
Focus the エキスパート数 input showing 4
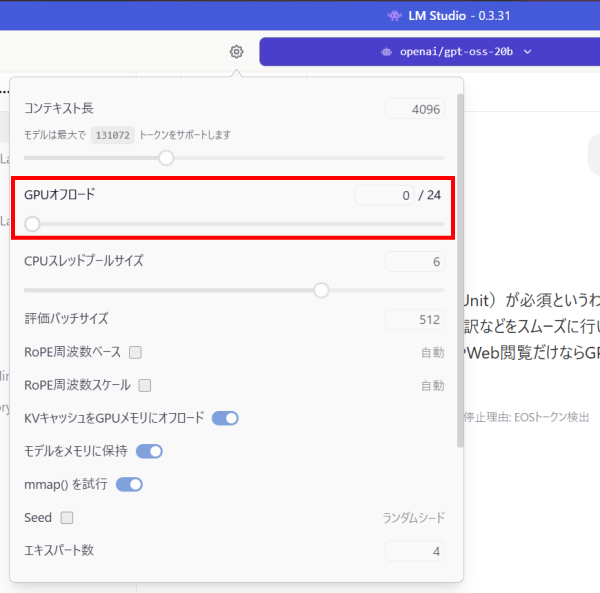tap(415, 551)
